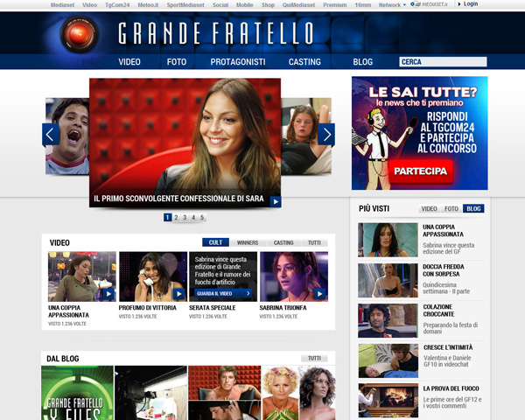Open Mediaset link in top bar
Screen dimensions: 525x420
(63, 5)
